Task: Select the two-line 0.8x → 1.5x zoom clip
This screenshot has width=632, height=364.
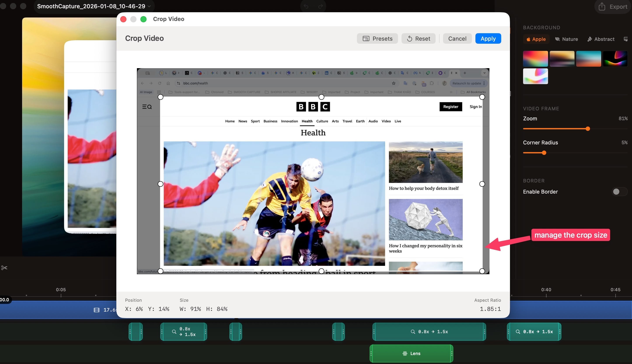Action: click(184, 332)
